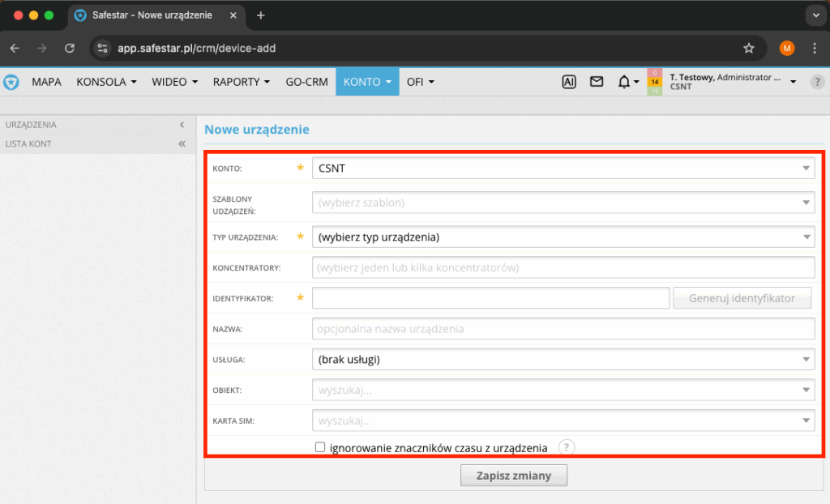Open the Konsola menu
The image size is (830, 504).
click(x=106, y=82)
